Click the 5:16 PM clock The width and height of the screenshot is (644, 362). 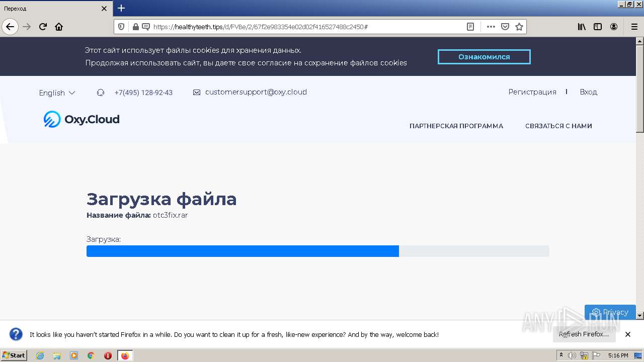point(618,355)
